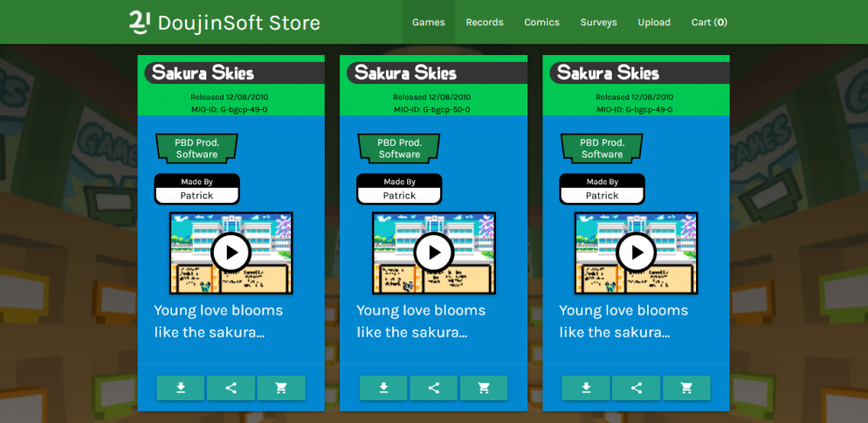
Task: Click PBD Prod. Software badge in middle card
Action: pyautogui.click(x=399, y=149)
